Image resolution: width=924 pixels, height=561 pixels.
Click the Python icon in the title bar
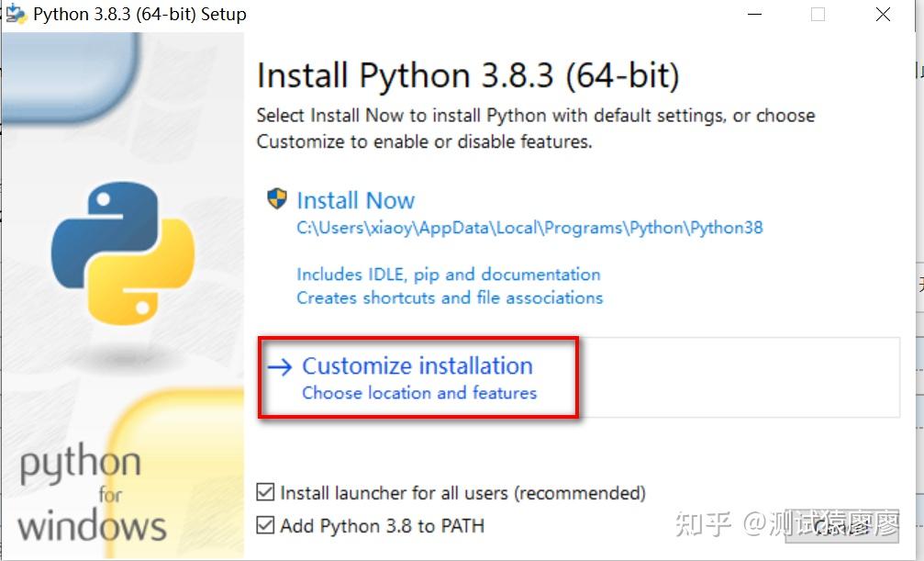point(13,14)
